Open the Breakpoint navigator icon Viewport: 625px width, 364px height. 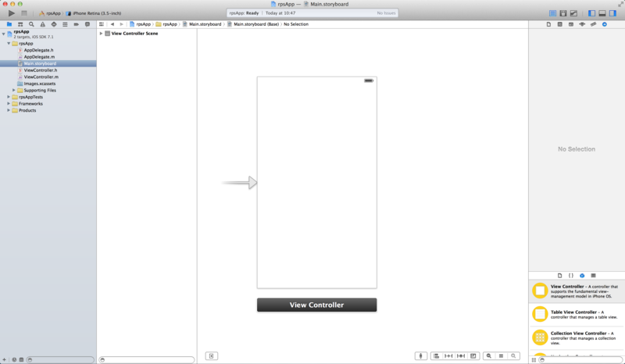[76, 24]
